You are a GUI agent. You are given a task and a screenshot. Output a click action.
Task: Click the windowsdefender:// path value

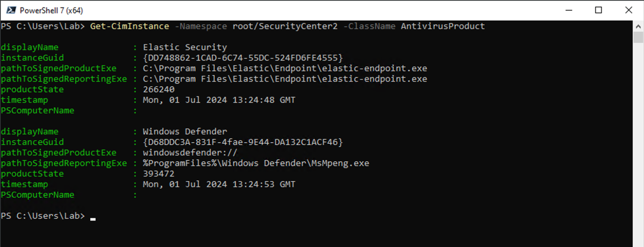point(190,153)
